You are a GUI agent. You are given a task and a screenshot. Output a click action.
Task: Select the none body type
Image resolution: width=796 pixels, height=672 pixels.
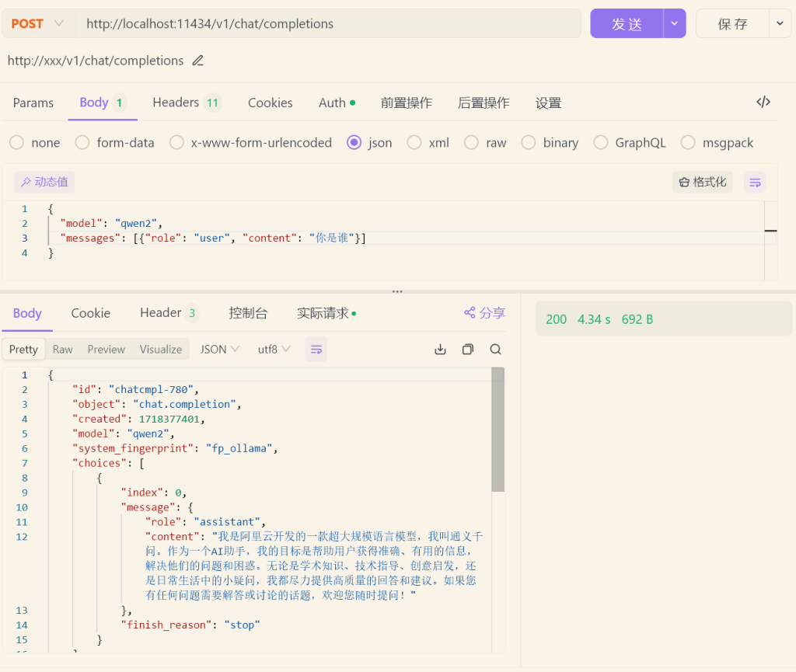click(x=34, y=142)
